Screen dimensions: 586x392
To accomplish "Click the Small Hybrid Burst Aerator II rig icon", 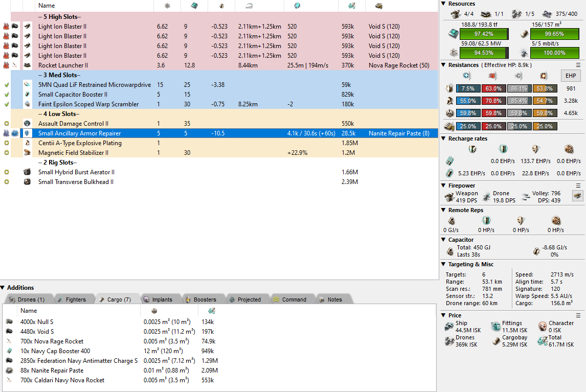I will pos(28,172).
